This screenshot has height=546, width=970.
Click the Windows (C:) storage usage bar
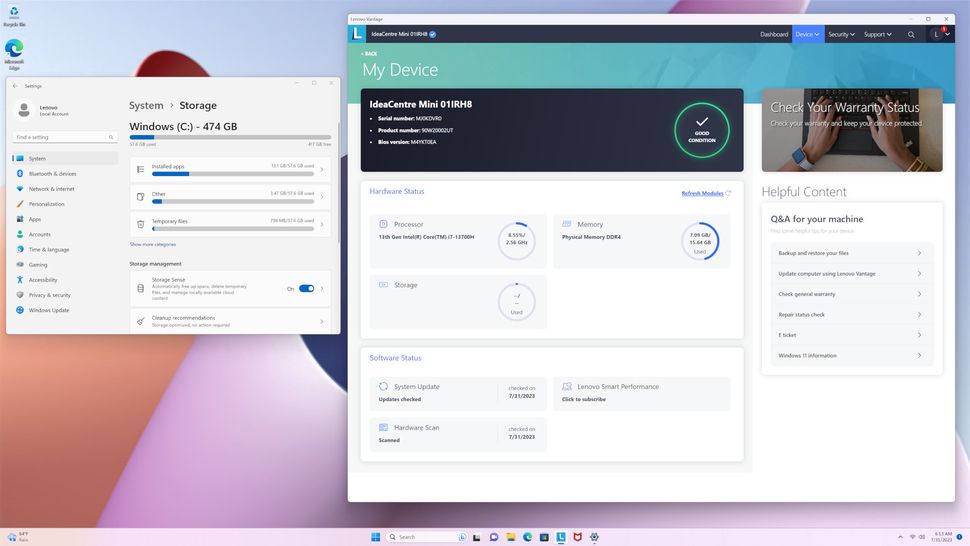click(230, 137)
